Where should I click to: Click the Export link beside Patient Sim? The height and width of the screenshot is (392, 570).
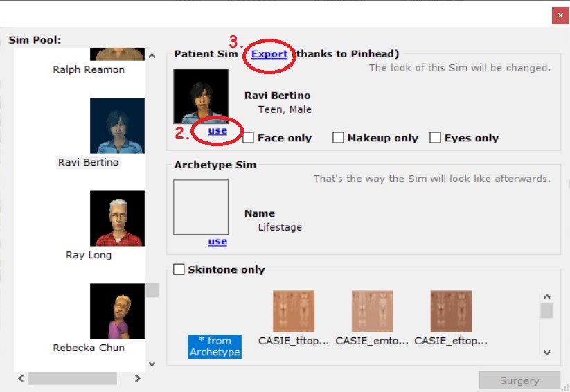click(269, 54)
